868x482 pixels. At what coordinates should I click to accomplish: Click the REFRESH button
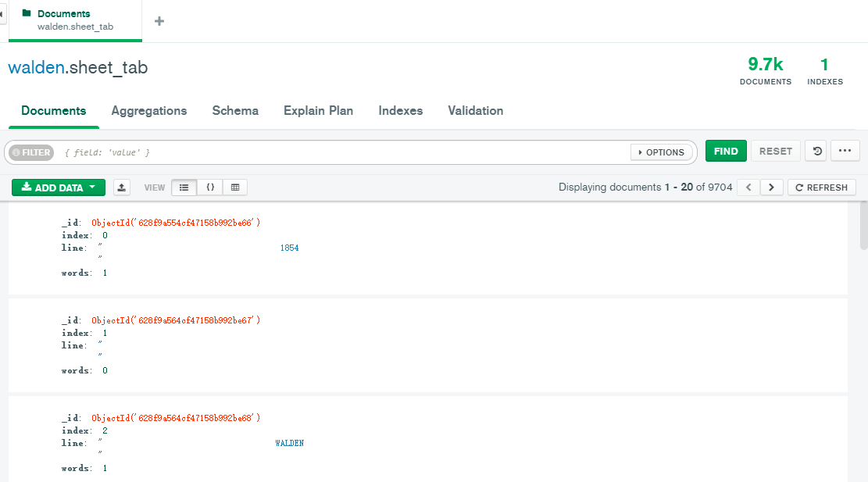(821, 187)
